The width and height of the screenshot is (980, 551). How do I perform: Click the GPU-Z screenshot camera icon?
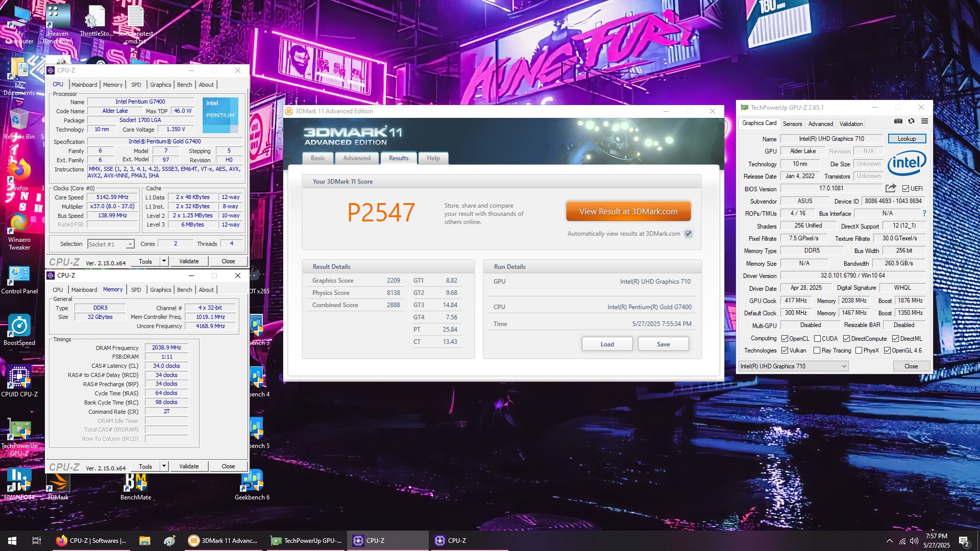[898, 121]
